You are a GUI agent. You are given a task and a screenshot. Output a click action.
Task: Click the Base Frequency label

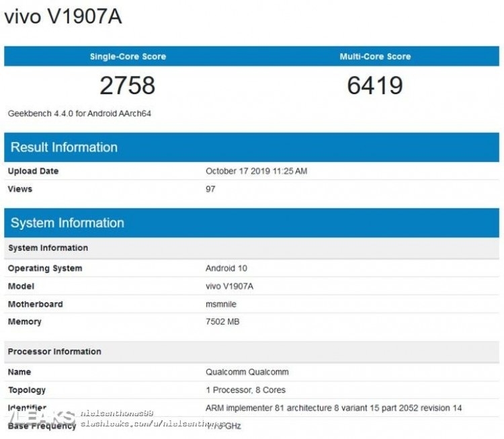click(x=42, y=426)
